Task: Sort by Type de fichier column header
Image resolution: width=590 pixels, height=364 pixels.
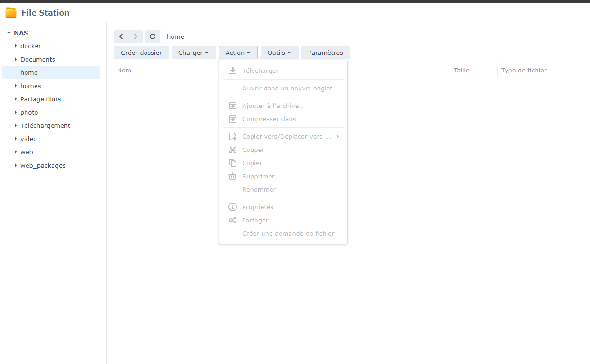Action: pos(524,70)
